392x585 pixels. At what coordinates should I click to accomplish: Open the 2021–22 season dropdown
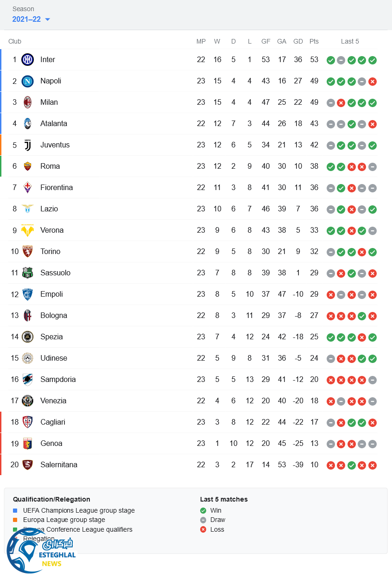(31, 19)
